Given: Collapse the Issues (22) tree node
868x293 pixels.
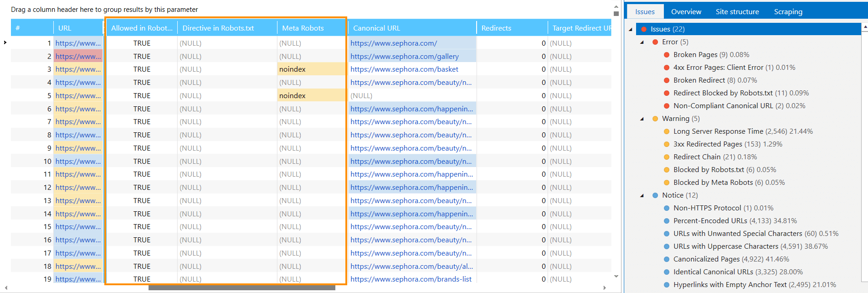Looking at the screenshot, I should [631, 29].
